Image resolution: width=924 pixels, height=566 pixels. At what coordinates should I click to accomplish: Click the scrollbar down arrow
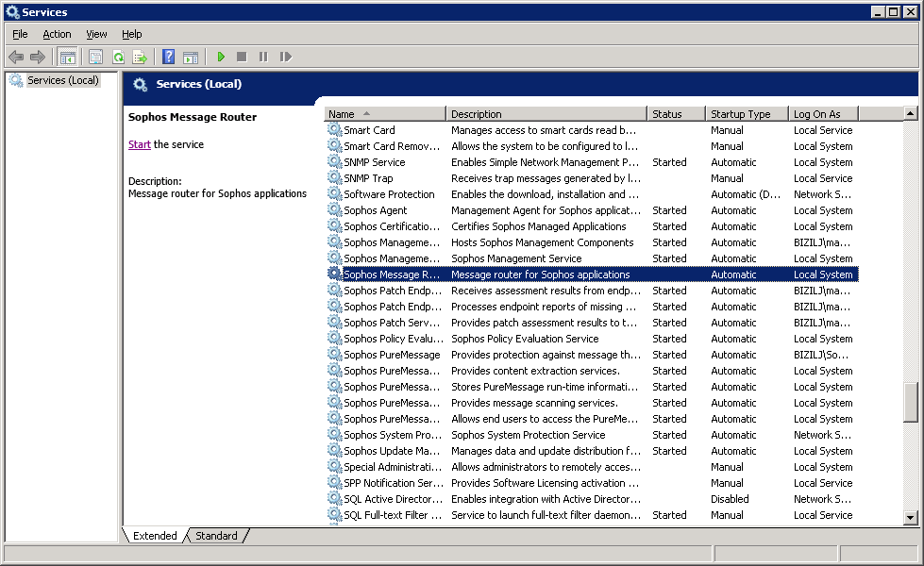[911, 518]
